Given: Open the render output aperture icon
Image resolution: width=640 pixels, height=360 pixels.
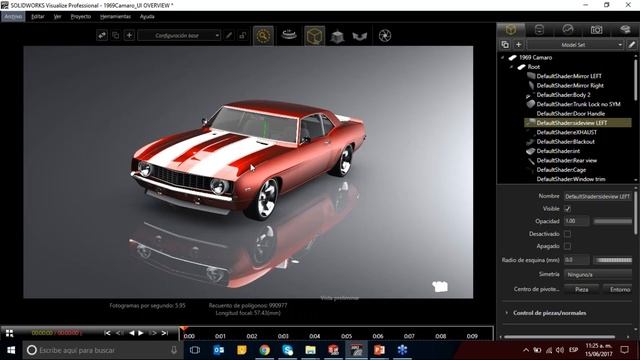Looking at the screenshot, I should click(385, 36).
